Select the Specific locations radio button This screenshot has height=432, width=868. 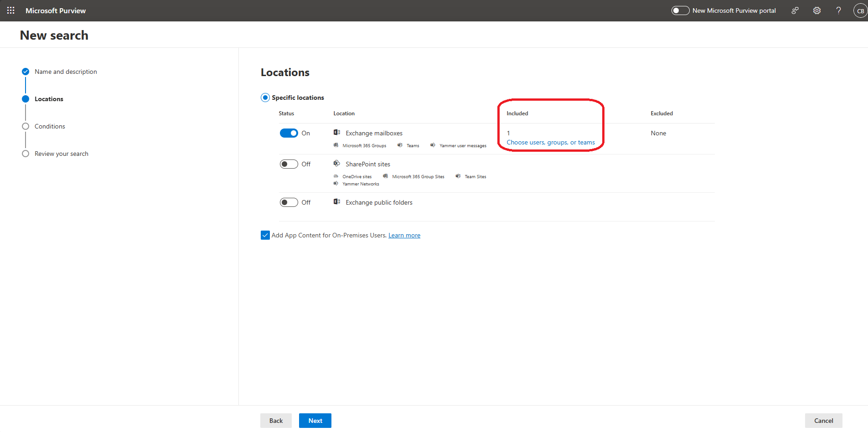tap(265, 98)
